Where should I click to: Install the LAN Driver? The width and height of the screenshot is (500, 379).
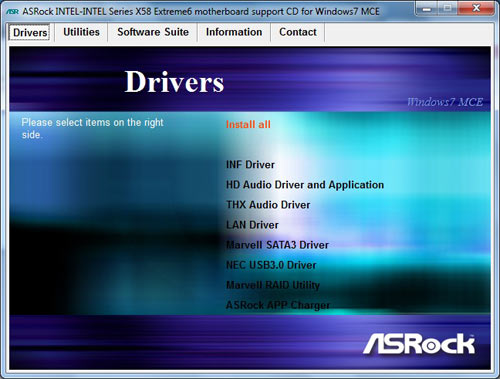click(x=252, y=225)
